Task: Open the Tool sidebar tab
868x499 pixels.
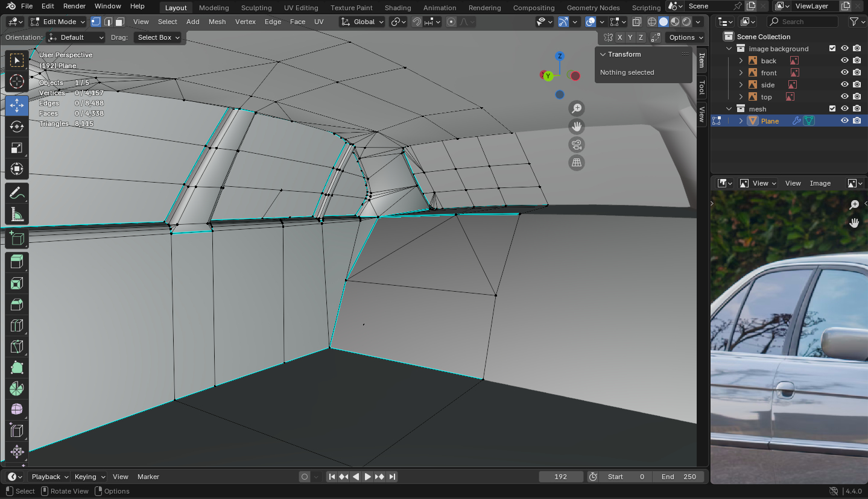Action: click(x=702, y=87)
